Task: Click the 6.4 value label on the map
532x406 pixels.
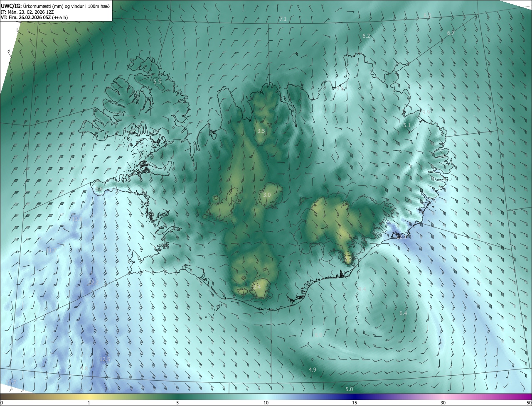Action: 403,313
